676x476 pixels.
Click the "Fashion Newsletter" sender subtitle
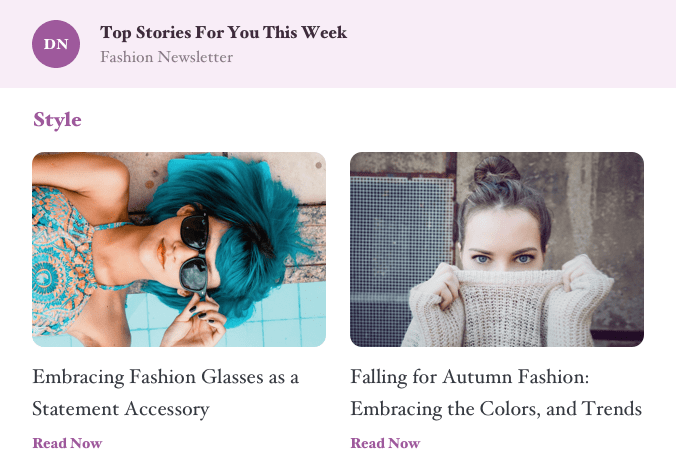coord(166,57)
